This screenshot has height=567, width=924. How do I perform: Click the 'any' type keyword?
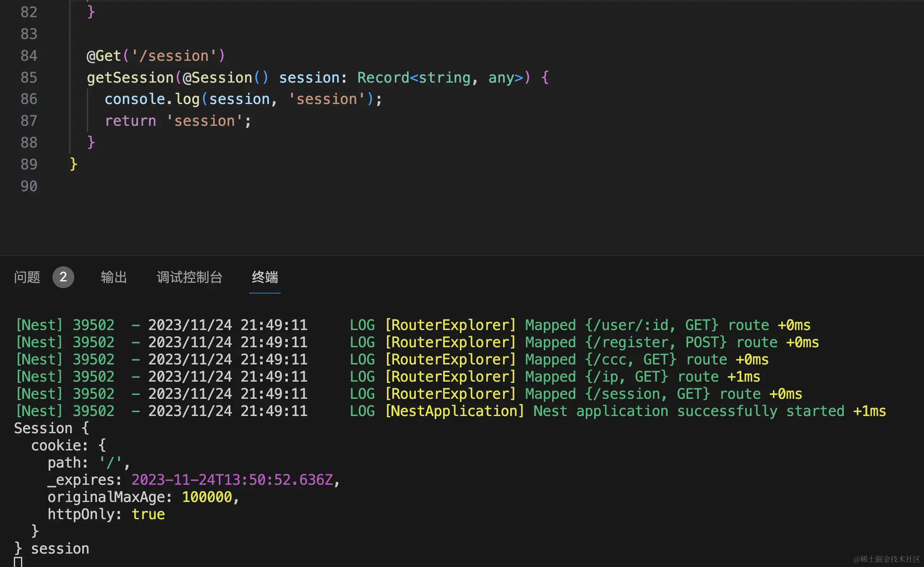pos(501,78)
